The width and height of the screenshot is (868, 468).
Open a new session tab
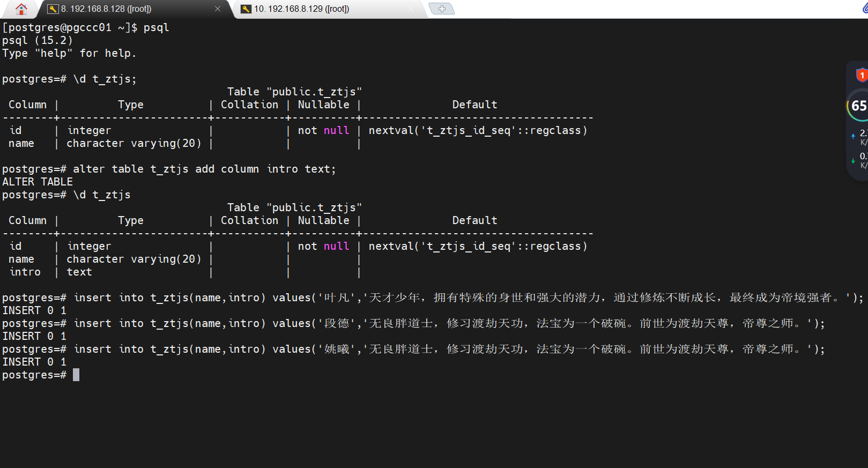442,9
